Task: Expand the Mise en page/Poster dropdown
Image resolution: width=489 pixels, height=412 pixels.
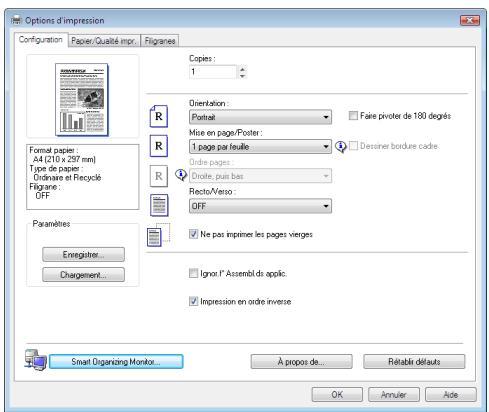Action: coord(260,146)
